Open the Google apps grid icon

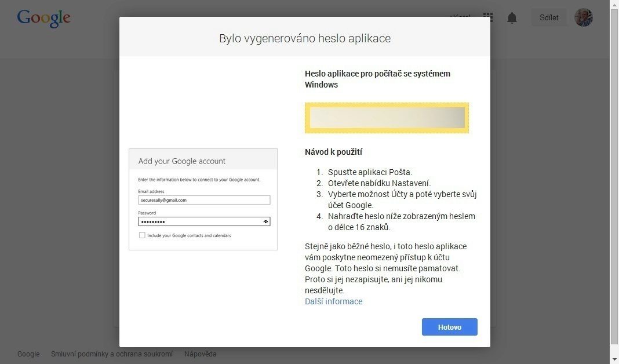(488, 17)
